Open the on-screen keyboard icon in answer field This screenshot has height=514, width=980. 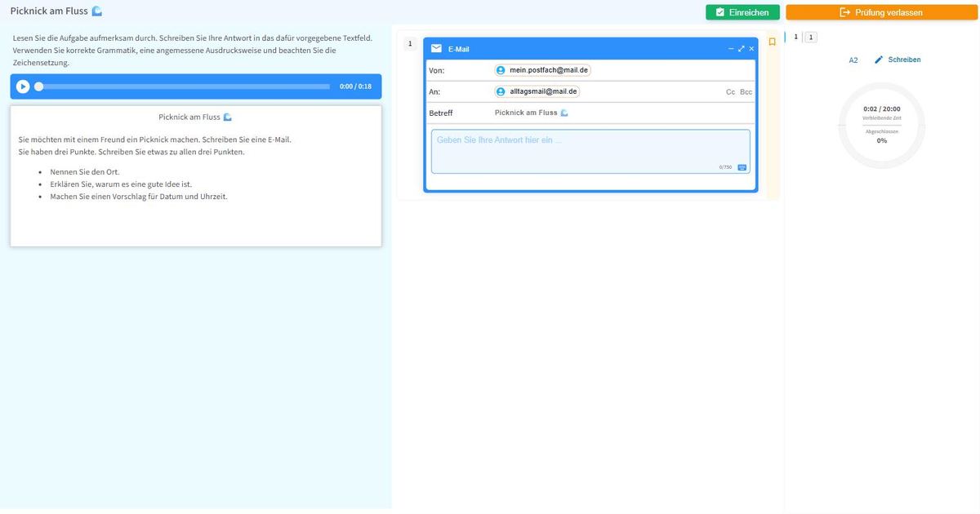[742, 167]
